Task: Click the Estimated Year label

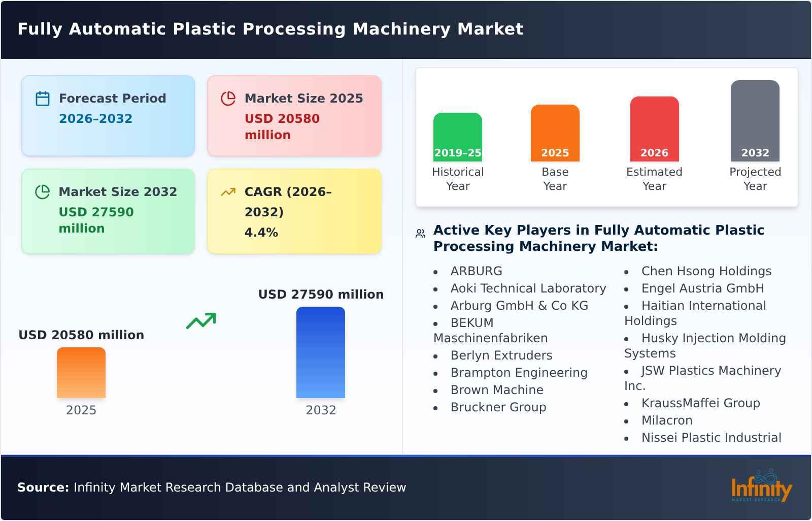Action: pyautogui.click(x=655, y=179)
